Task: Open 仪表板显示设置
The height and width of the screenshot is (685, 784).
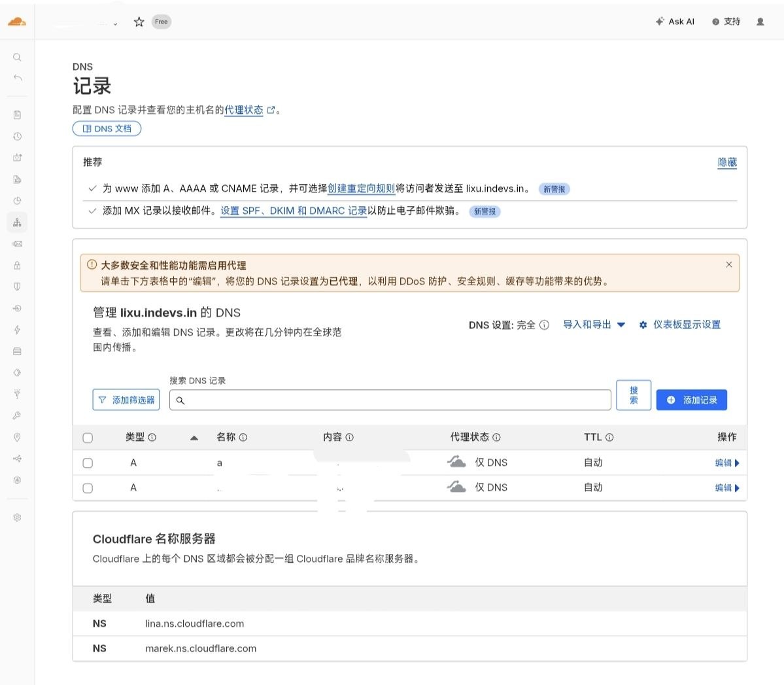Action: (680, 325)
